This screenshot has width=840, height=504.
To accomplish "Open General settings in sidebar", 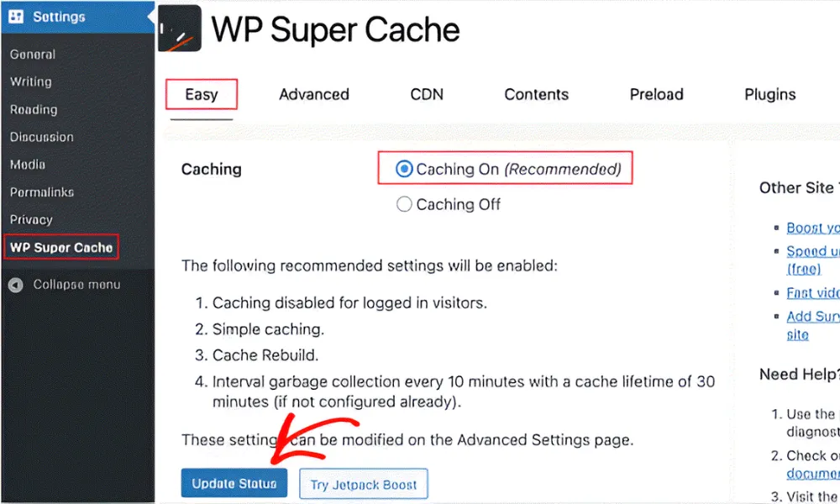I will [33, 55].
